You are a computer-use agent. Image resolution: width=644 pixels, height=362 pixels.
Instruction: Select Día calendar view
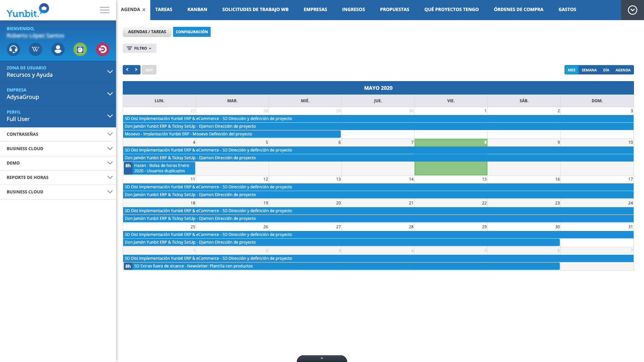pos(606,70)
